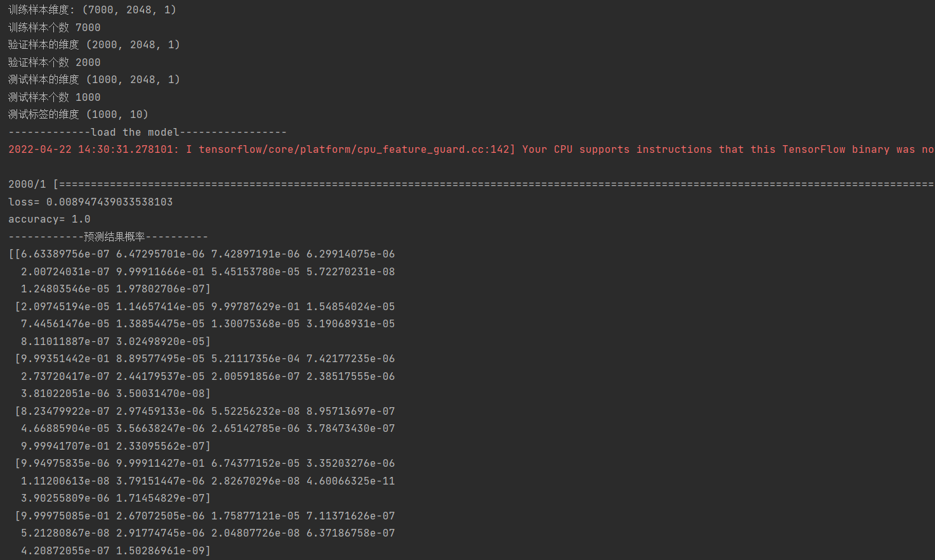Select the loss value 0.008947439033538103
The height and width of the screenshot is (560, 935).
[109, 202]
